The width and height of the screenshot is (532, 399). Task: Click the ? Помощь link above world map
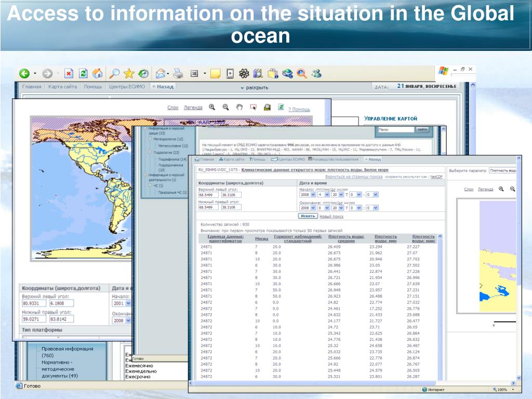pos(299,109)
